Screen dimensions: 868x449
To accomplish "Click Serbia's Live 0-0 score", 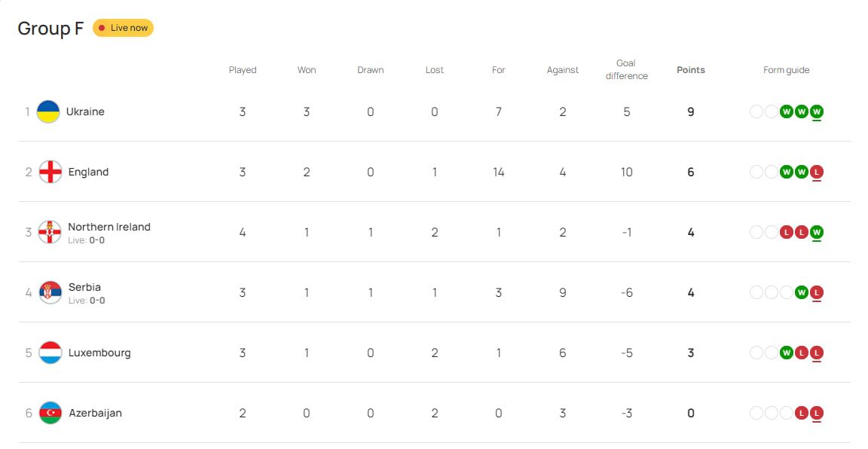I will (87, 301).
